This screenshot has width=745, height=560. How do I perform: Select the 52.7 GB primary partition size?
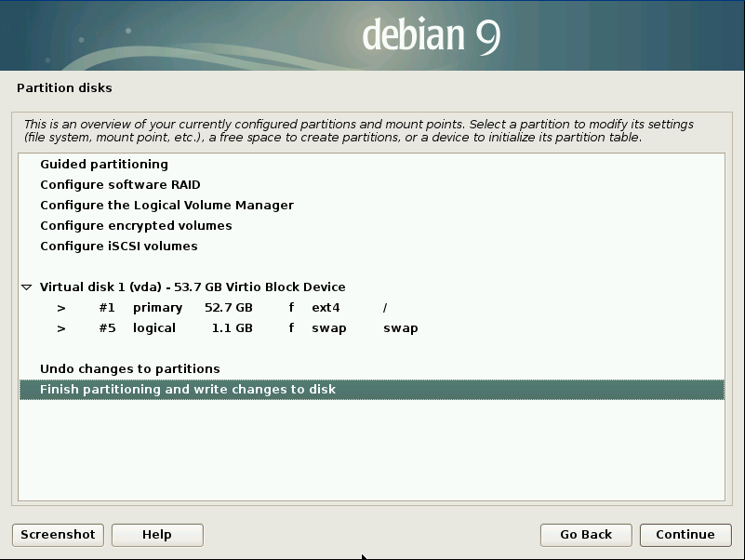pyautogui.click(x=229, y=308)
